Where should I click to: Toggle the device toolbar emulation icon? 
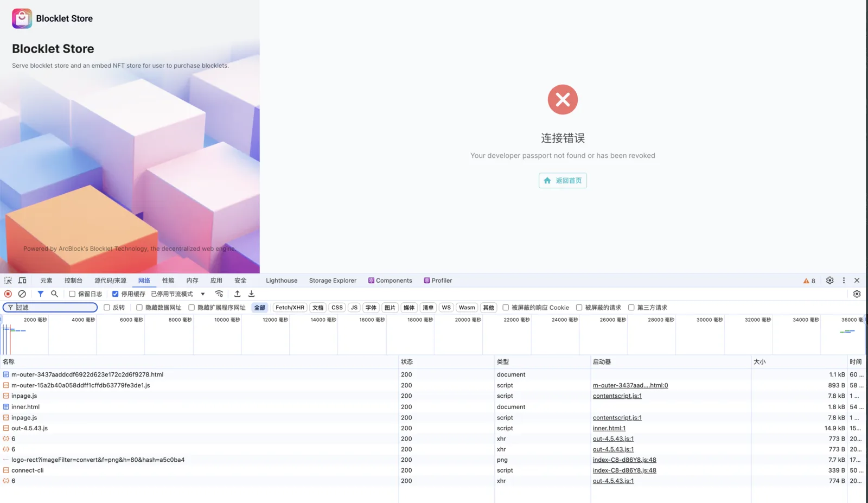(x=22, y=281)
